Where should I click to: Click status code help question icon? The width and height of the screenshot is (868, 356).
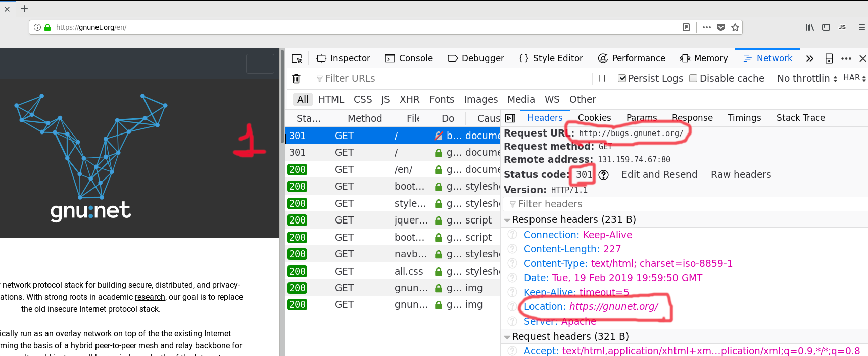point(604,175)
